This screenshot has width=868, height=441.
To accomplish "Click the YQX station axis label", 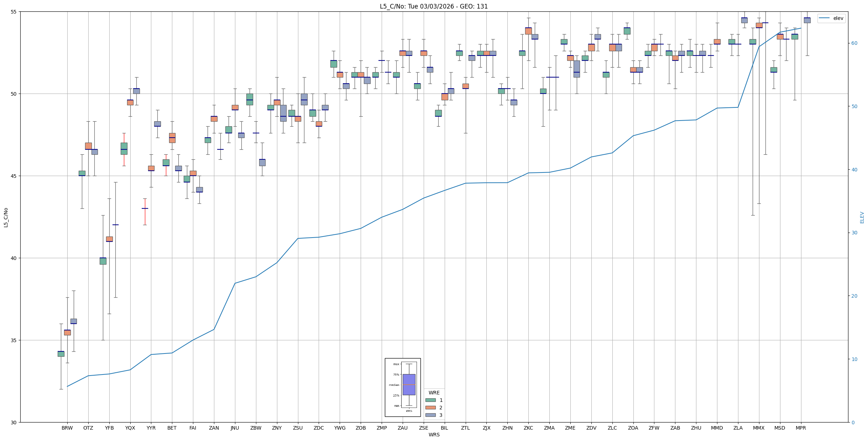I will 130,428.
